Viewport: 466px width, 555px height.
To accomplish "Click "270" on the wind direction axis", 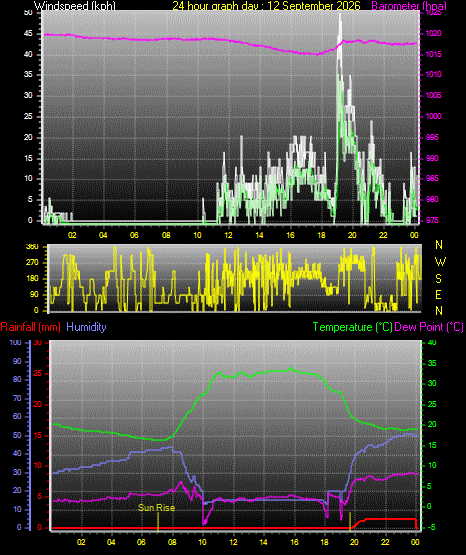I will click(x=33, y=263).
